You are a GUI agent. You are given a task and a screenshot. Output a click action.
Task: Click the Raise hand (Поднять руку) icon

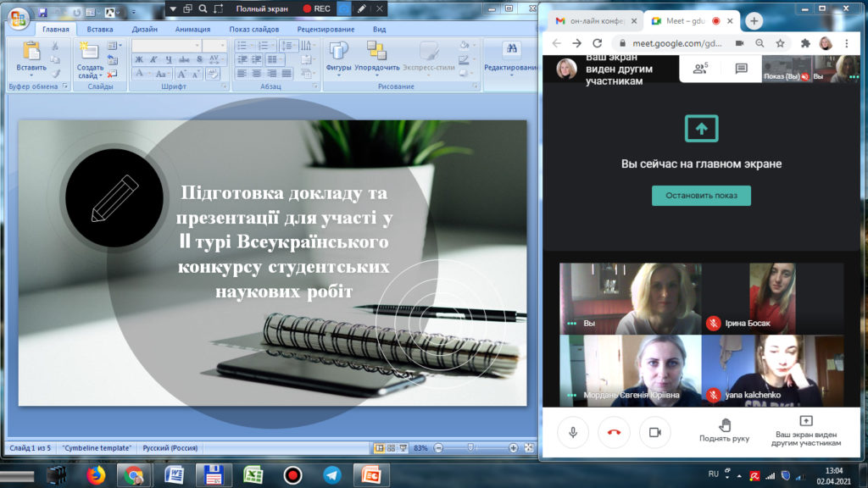(724, 424)
